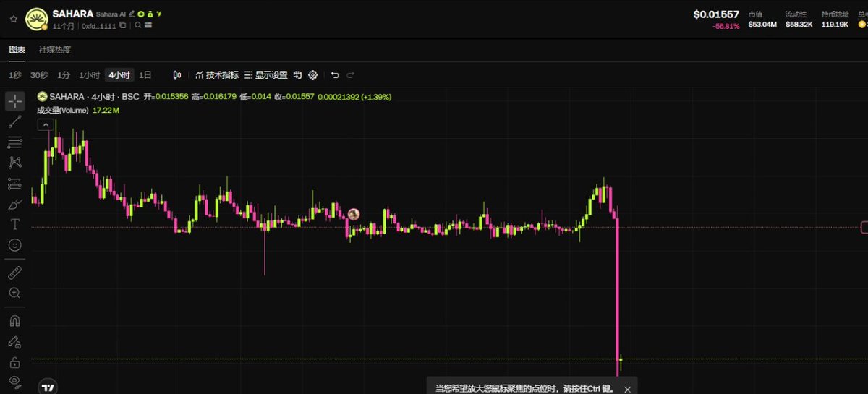The height and width of the screenshot is (394, 868).
Task: Collapse the indicator legend chevron
Action: [x=45, y=124]
